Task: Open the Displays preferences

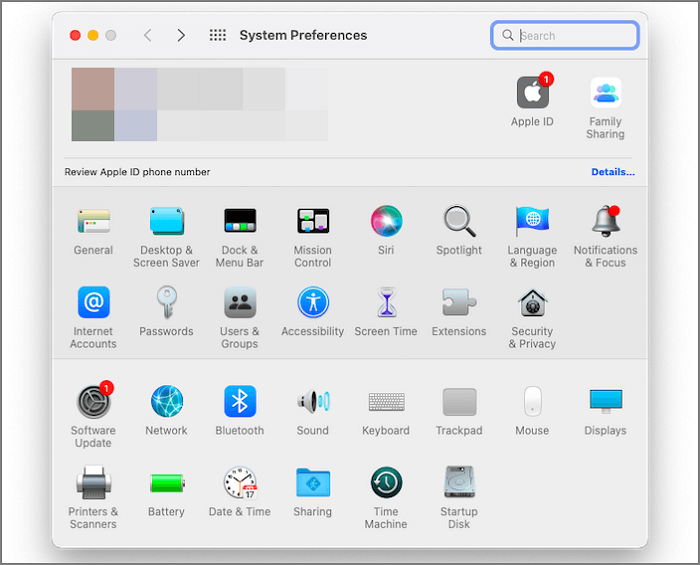Action: (x=605, y=402)
